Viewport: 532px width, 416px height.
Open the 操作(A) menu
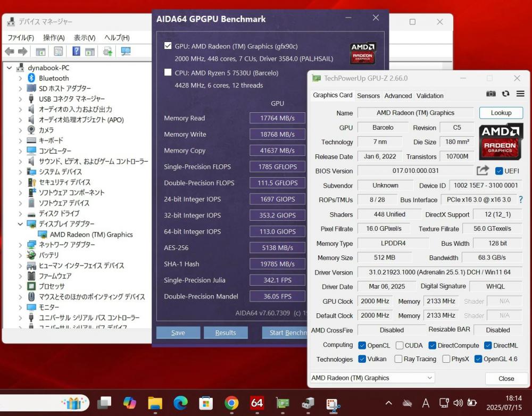(x=54, y=38)
